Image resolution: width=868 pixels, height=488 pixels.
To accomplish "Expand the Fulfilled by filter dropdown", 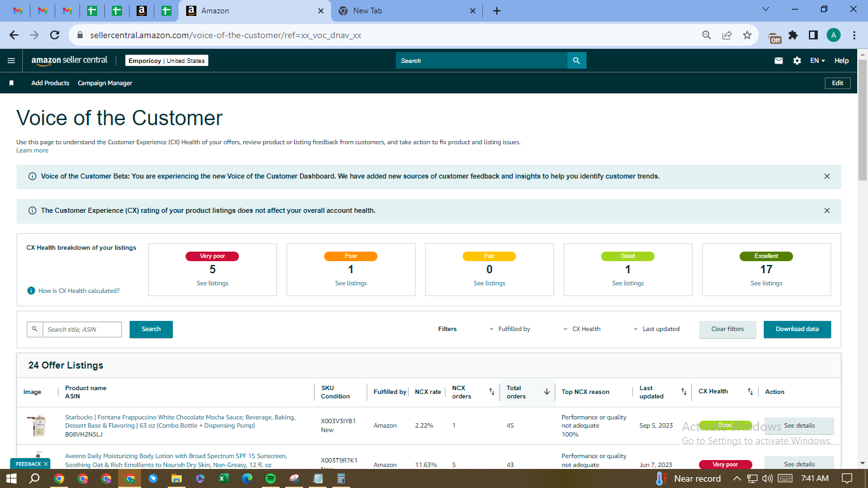I will (510, 329).
